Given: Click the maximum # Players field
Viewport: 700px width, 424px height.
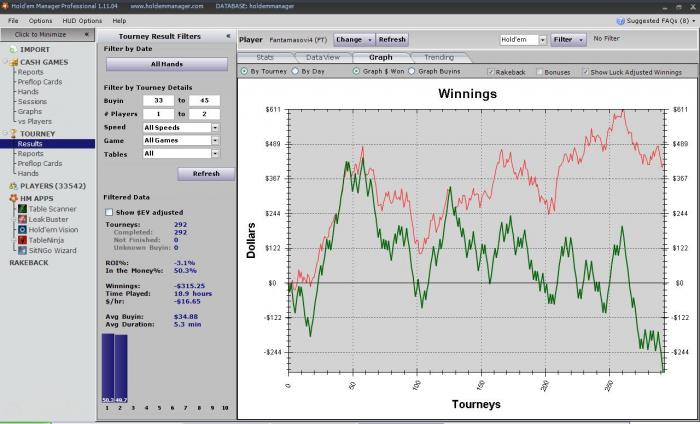Looking at the screenshot, I should point(204,114).
